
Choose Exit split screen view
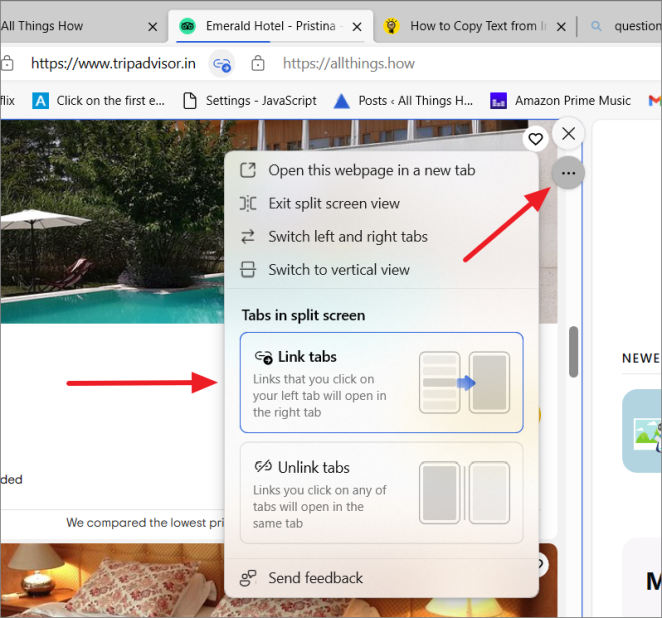click(x=333, y=203)
